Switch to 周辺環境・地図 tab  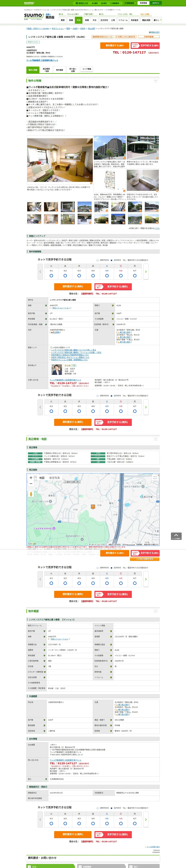tap(46, 70)
